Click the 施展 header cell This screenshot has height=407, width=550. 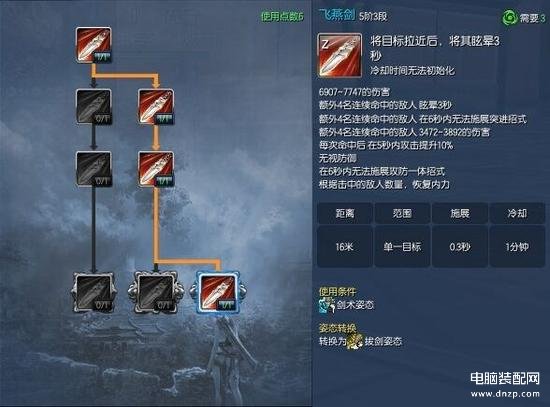click(x=460, y=213)
